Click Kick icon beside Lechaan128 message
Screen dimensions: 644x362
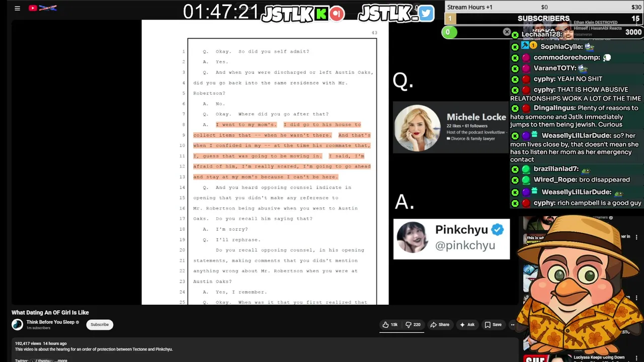click(x=515, y=35)
